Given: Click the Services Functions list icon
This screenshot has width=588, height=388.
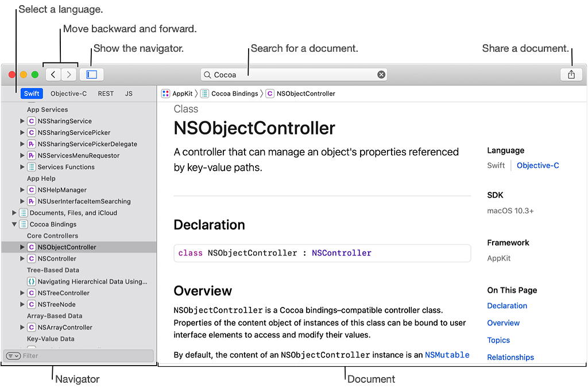Looking at the screenshot, I should (32, 167).
